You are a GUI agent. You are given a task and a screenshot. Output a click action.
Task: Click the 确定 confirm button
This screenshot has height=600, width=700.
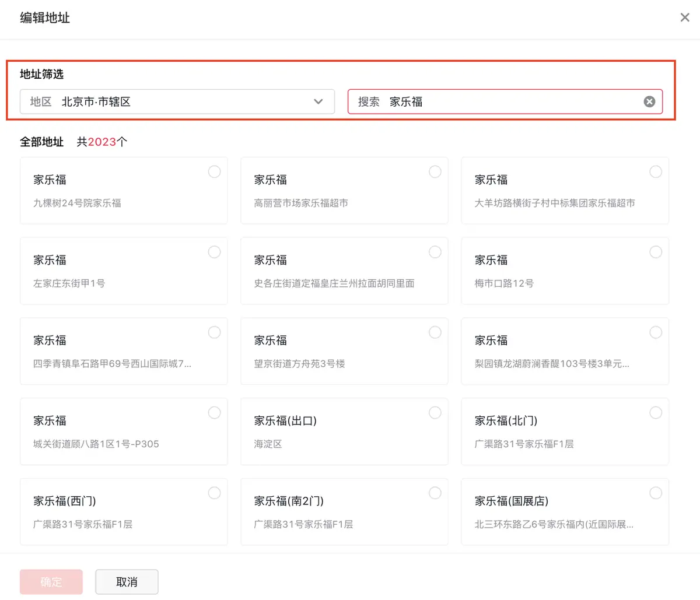51,582
